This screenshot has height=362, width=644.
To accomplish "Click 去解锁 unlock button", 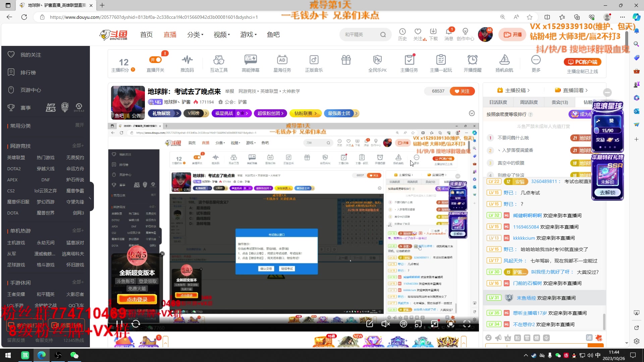I will [607, 193].
